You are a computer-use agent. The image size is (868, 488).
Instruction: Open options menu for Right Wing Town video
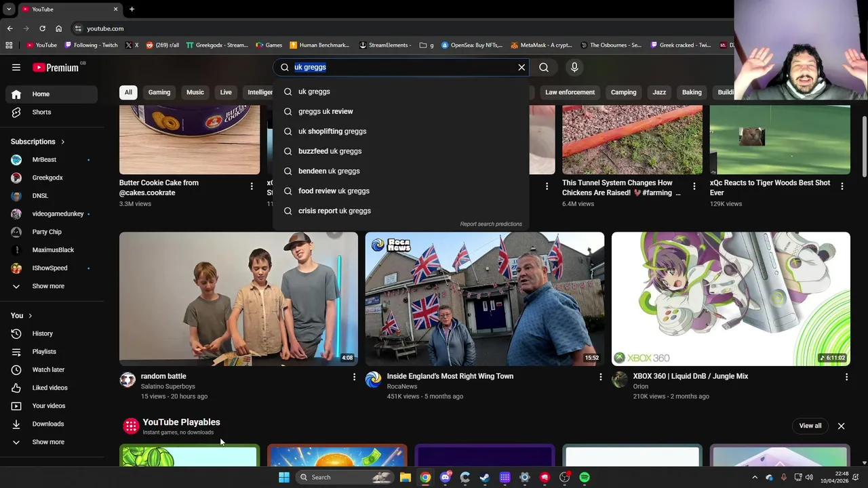600,377
